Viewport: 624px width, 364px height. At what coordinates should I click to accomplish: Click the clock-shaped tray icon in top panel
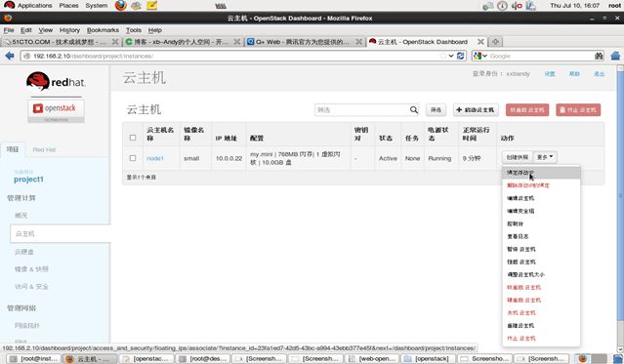[502, 6]
